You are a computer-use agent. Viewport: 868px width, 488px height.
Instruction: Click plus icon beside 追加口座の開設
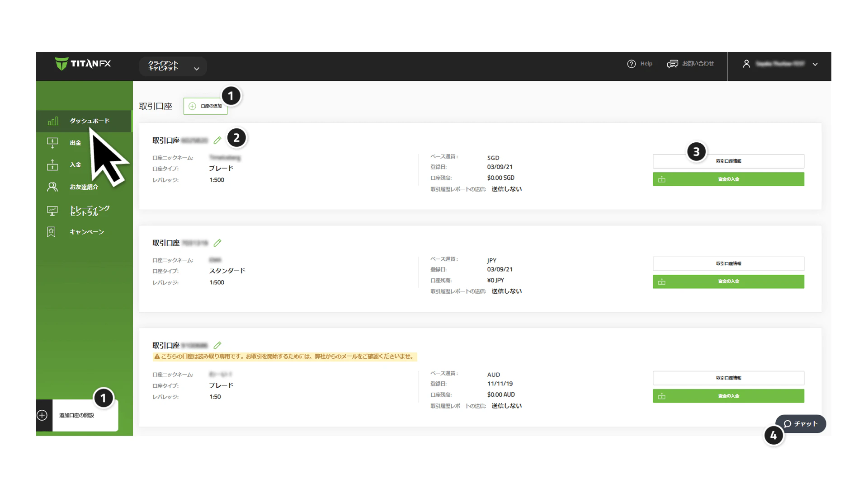[x=42, y=415]
